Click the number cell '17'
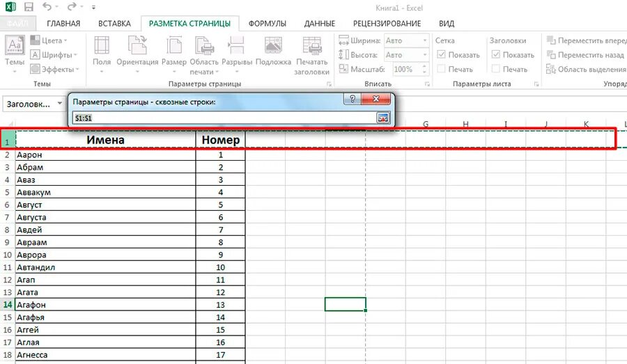627x364 pixels. click(220, 354)
